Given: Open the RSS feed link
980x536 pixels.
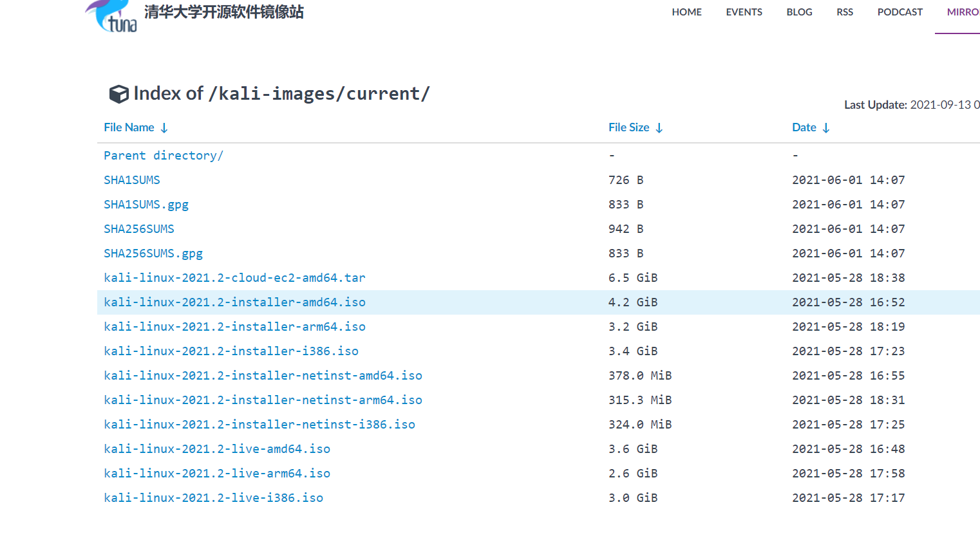Looking at the screenshot, I should (845, 12).
